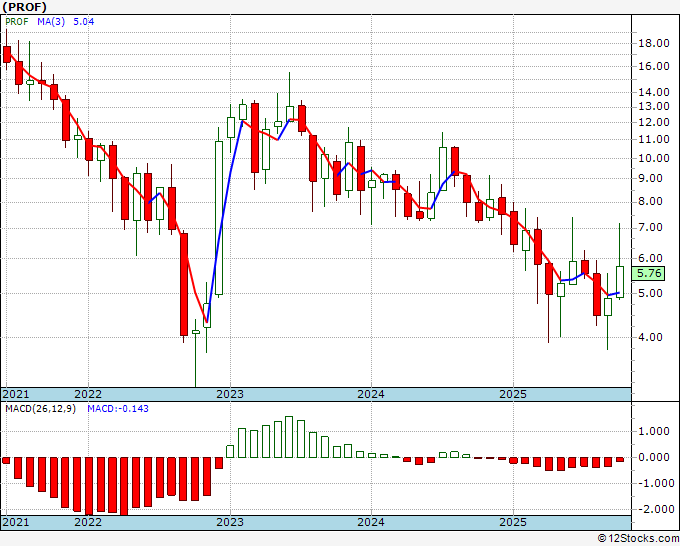Image resolution: width=680 pixels, height=546 pixels.
Task: Click the 9.00 price axis label
Action: (650, 179)
